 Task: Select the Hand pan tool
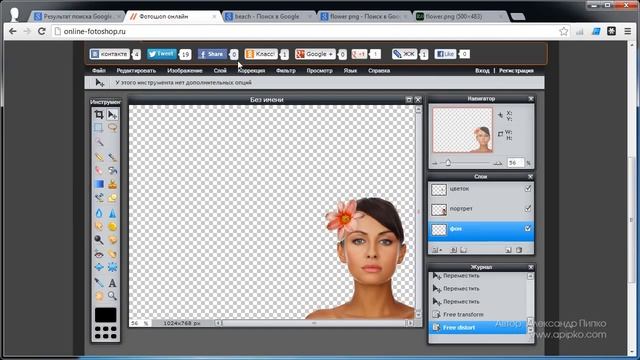(99, 296)
